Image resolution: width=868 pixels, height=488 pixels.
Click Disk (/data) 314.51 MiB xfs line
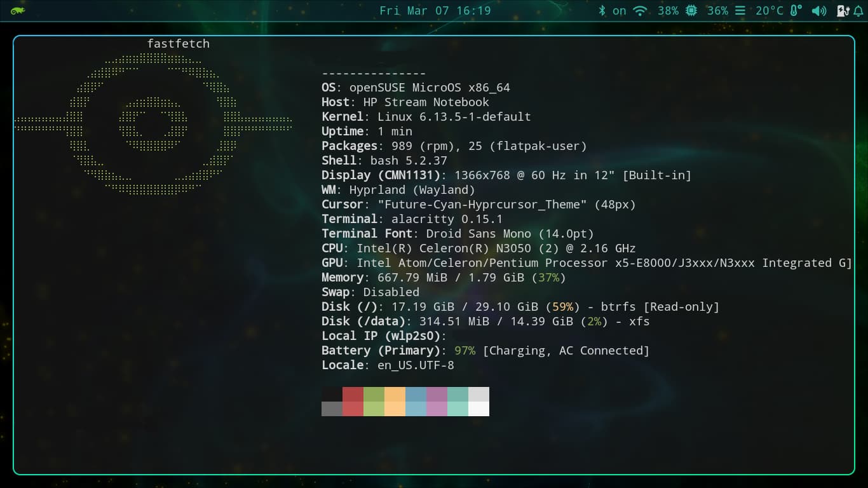click(x=485, y=322)
